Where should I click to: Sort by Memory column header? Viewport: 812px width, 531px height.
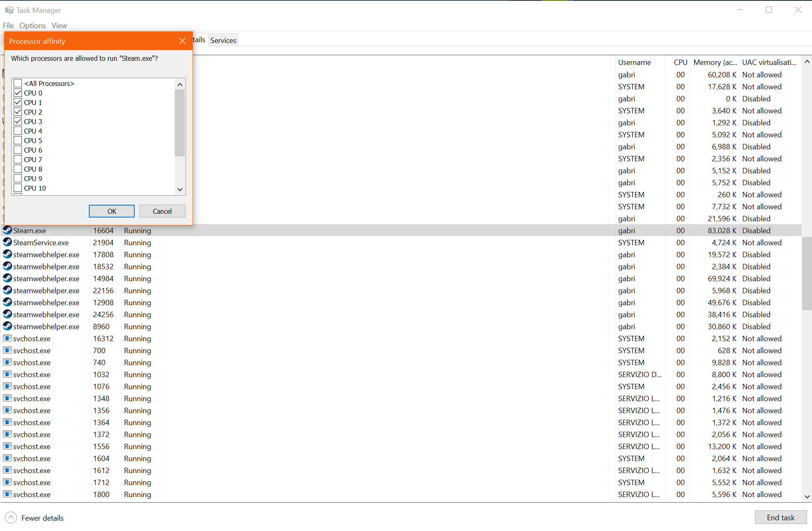tap(714, 62)
